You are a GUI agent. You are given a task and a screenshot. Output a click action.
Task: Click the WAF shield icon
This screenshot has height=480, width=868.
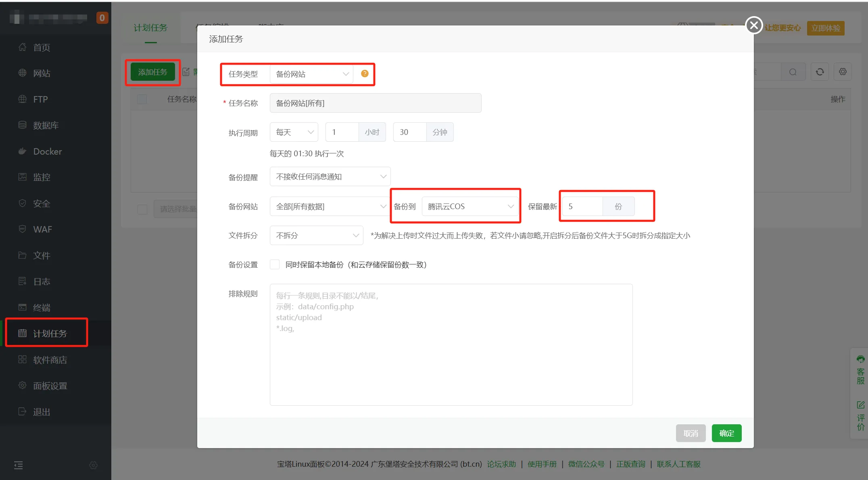[23, 229]
